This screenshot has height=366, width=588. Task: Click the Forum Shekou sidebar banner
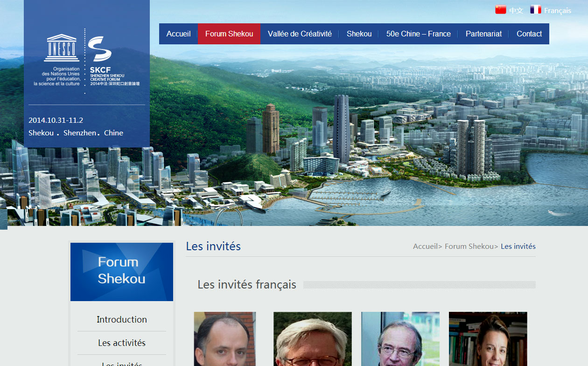[x=122, y=272]
